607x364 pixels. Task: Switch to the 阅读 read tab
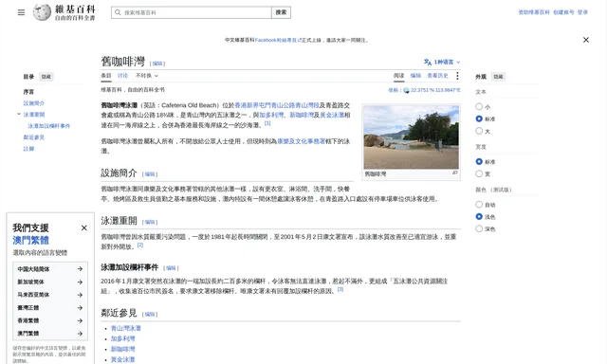tap(398, 76)
